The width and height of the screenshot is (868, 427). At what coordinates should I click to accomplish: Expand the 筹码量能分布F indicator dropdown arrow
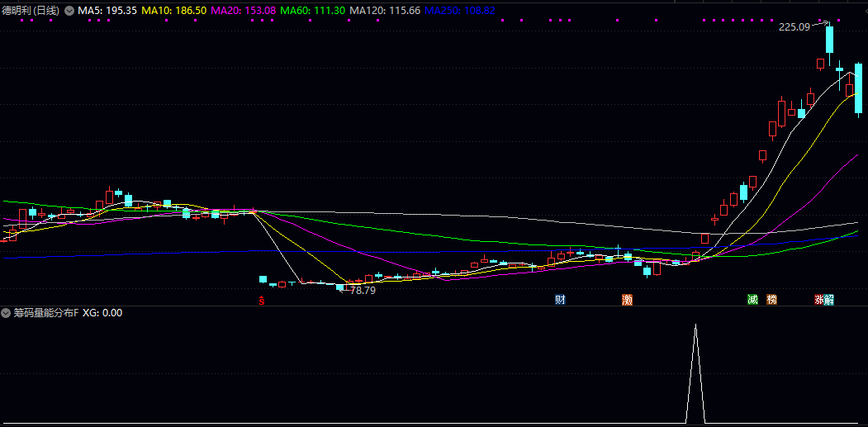(x=7, y=313)
